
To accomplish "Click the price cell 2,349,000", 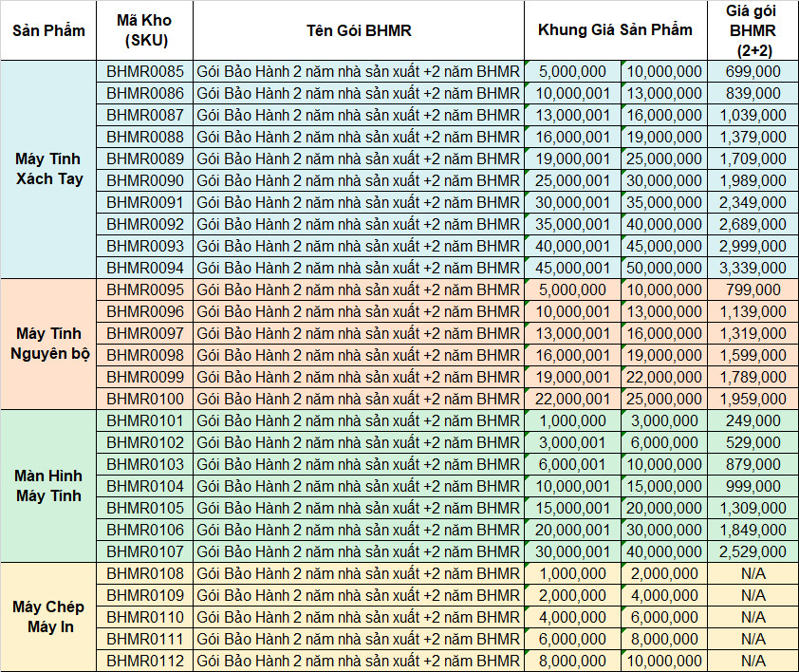I will coord(753,202).
